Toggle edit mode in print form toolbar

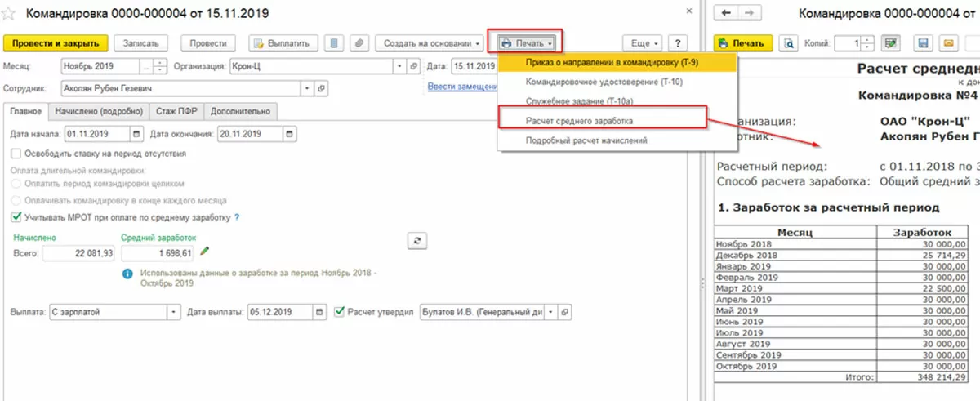pos(890,43)
